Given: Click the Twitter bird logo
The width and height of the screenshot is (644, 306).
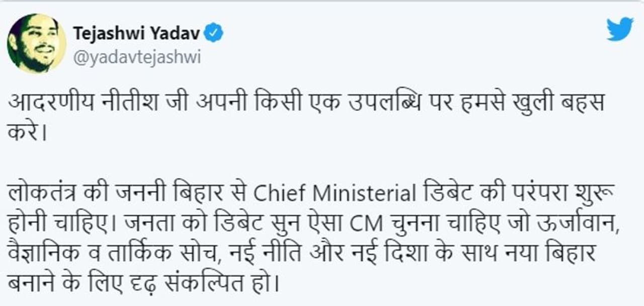Looking at the screenshot, I should 619,30.
